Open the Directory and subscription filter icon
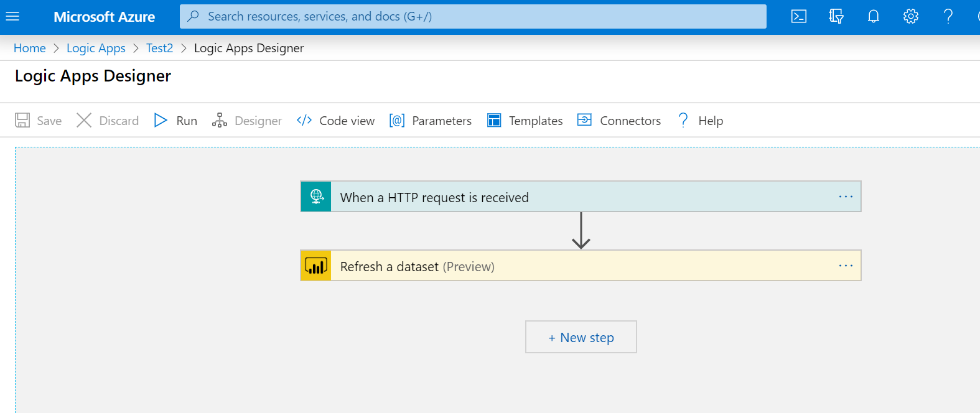This screenshot has width=980, height=413. coord(836,17)
